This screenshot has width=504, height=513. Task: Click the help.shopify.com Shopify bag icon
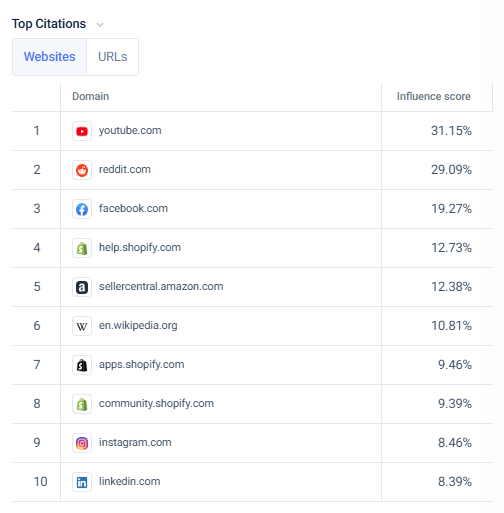pyautogui.click(x=82, y=248)
